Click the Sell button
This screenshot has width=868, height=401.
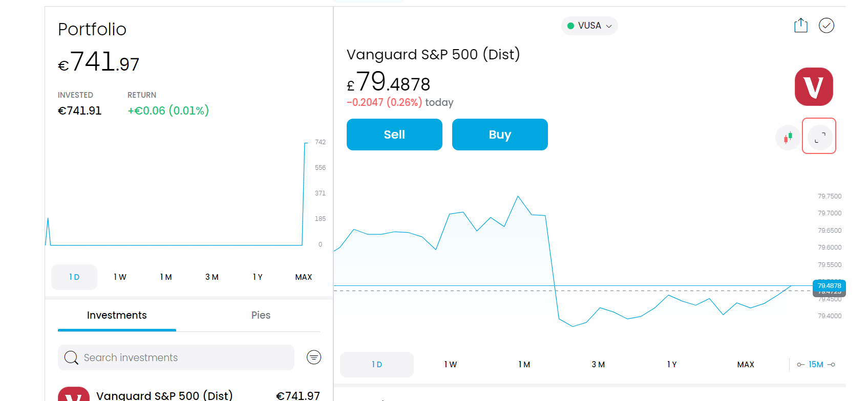point(394,135)
